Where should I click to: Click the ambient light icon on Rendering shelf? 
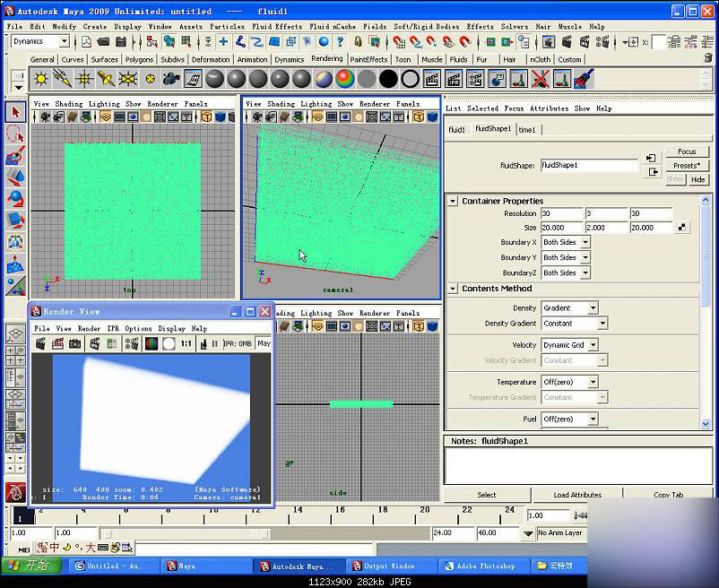click(40, 79)
